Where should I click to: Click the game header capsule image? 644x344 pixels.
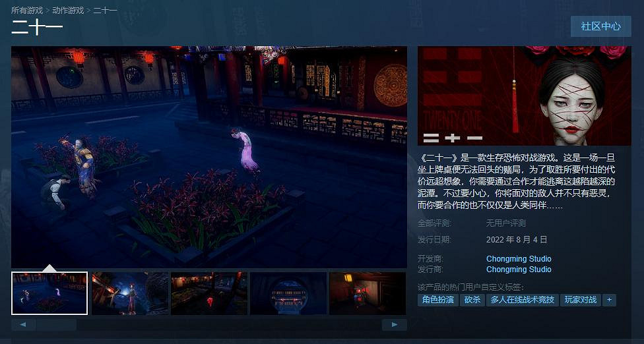coord(525,96)
